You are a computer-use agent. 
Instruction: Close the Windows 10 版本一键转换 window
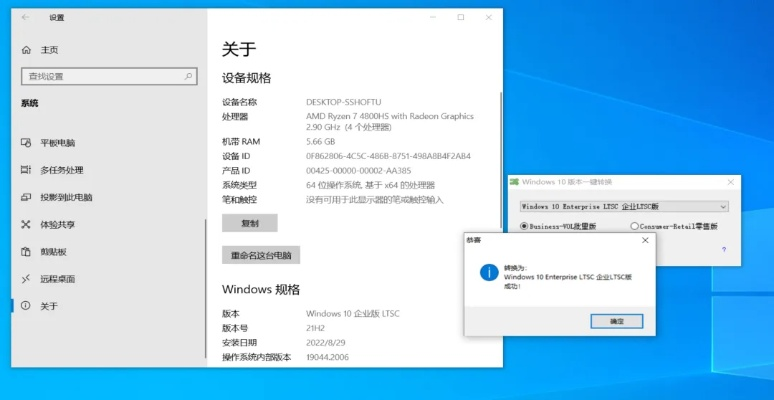point(731,182)
